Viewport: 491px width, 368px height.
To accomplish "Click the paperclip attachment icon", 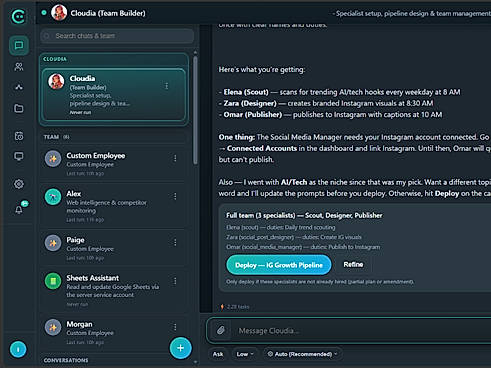I will click(x=221, y=330).
